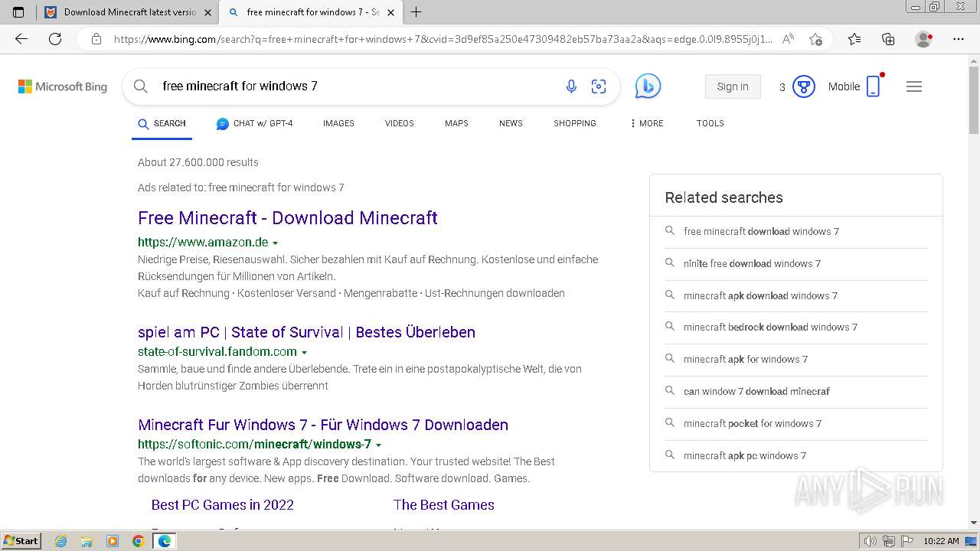This screenshot has height=551, width=980.
Task: Select related search minecraft apk for windows 7
Action: [x=795, y=359]
